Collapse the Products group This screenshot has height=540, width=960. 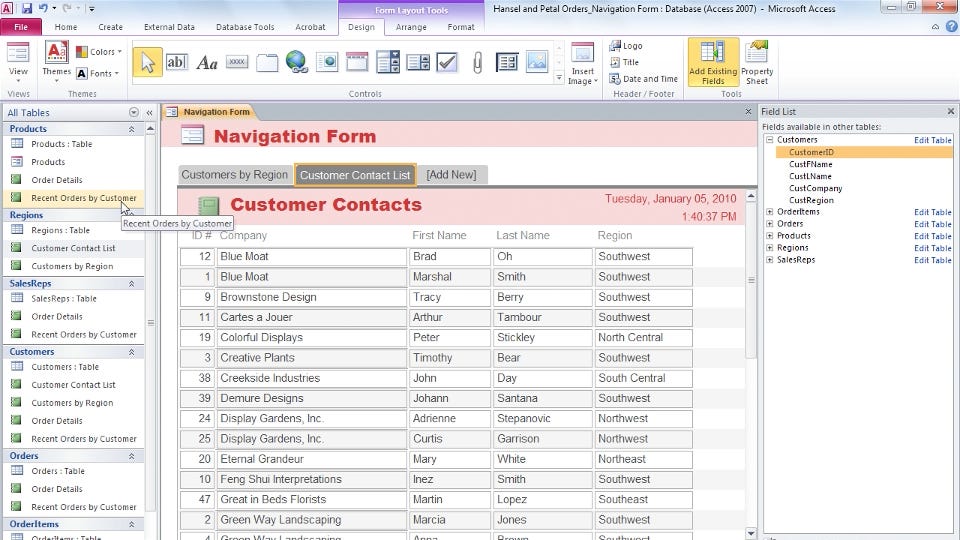pos(131,129)
